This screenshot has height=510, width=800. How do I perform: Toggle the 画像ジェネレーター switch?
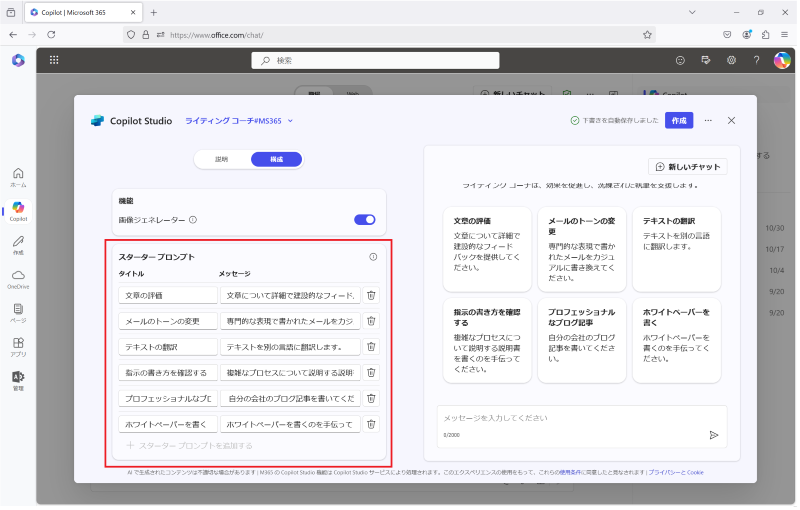(x=365, y=219)
